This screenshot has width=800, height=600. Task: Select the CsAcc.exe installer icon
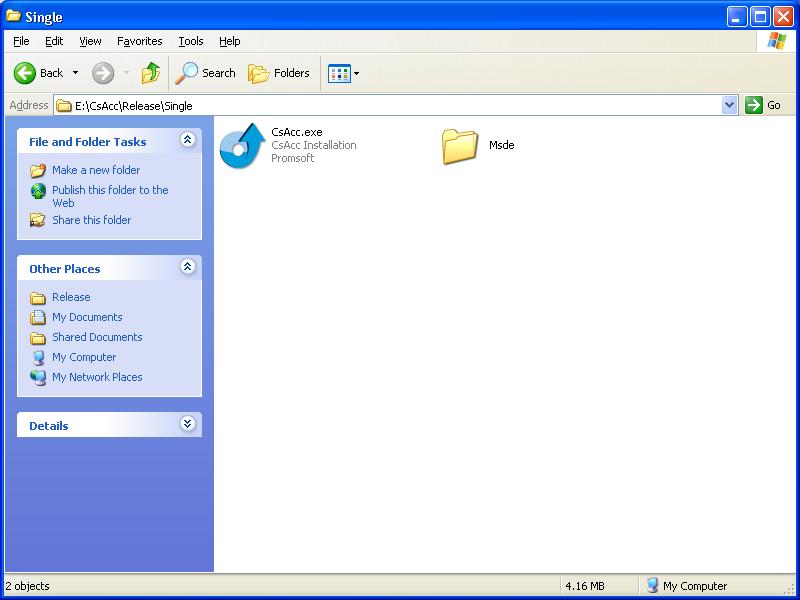click(x=242, y=146)
